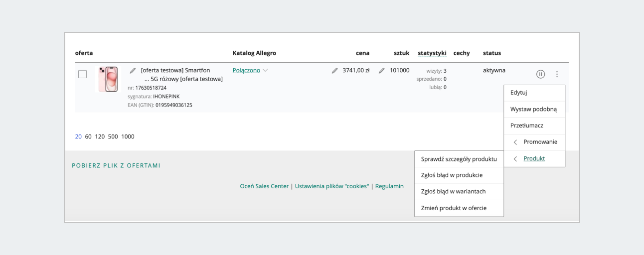Open the three-dot more actions menu

click(x=557, y=74)
